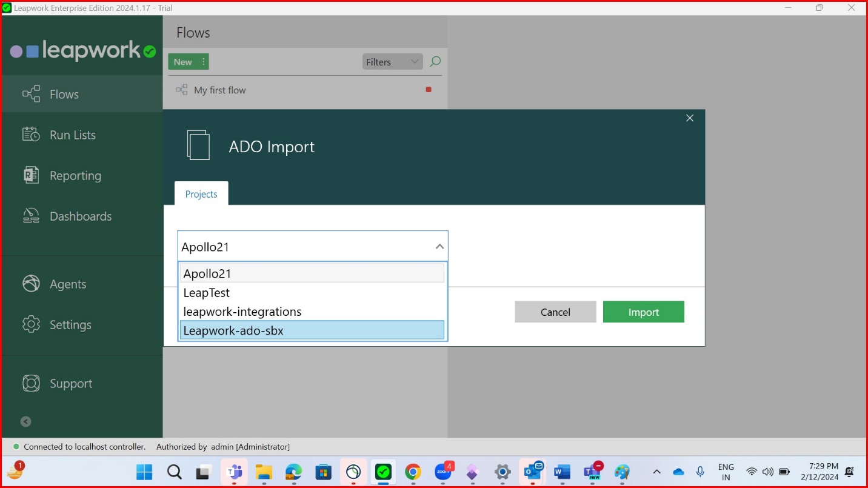Expand the Filters dropdown
This screenshot has height=488, width=868.
pyautogui.click(x=392, y=62)
